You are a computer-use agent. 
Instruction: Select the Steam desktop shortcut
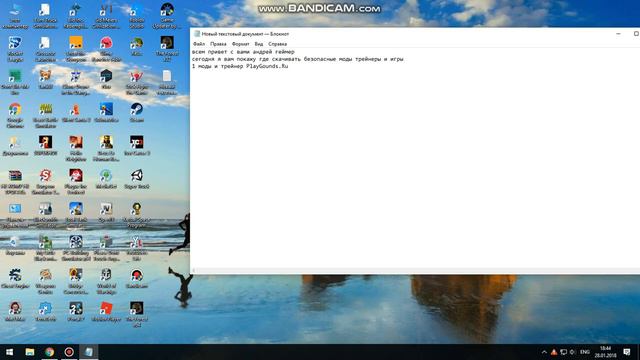coord(136,113)
